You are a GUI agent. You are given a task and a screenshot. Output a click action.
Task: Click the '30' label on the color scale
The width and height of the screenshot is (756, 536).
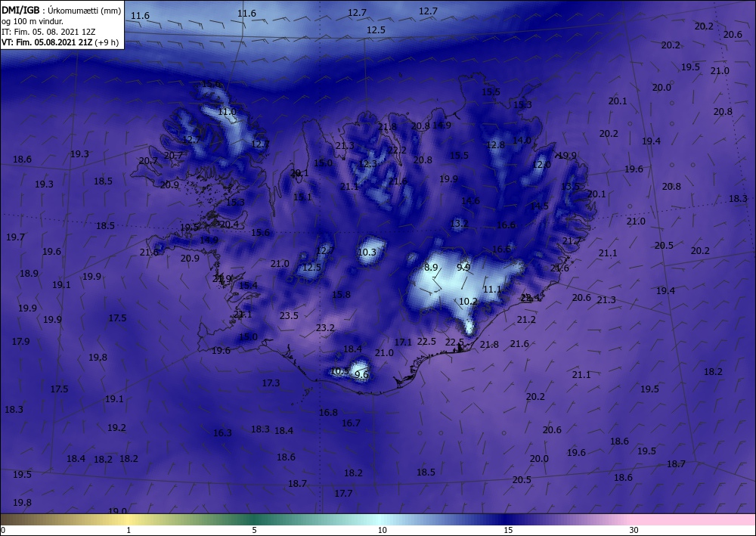point(634,530)
